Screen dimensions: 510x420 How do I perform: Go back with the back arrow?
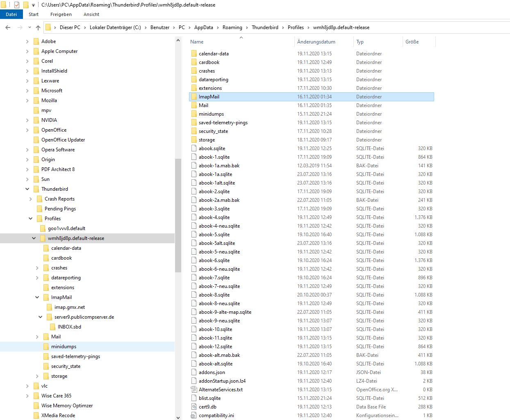click(8, 27)
